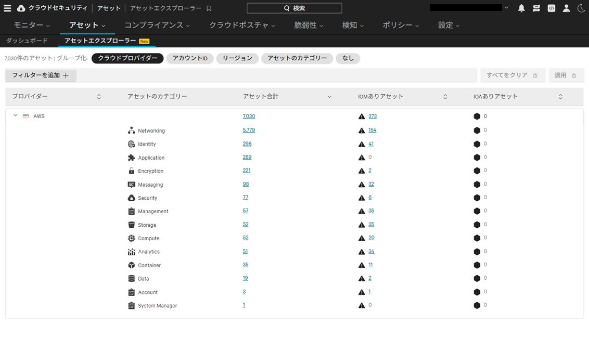This screenshot has width=589, height=364.
Task: Open the notifications bell
Action: pos(521,8)
